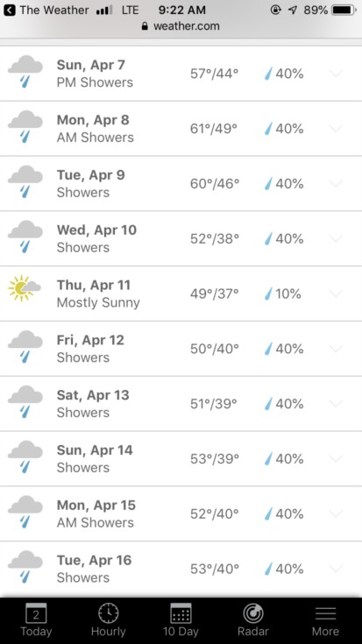Expand the Sun, Apr 7 forecast chevron

click(x=336, y=74)
